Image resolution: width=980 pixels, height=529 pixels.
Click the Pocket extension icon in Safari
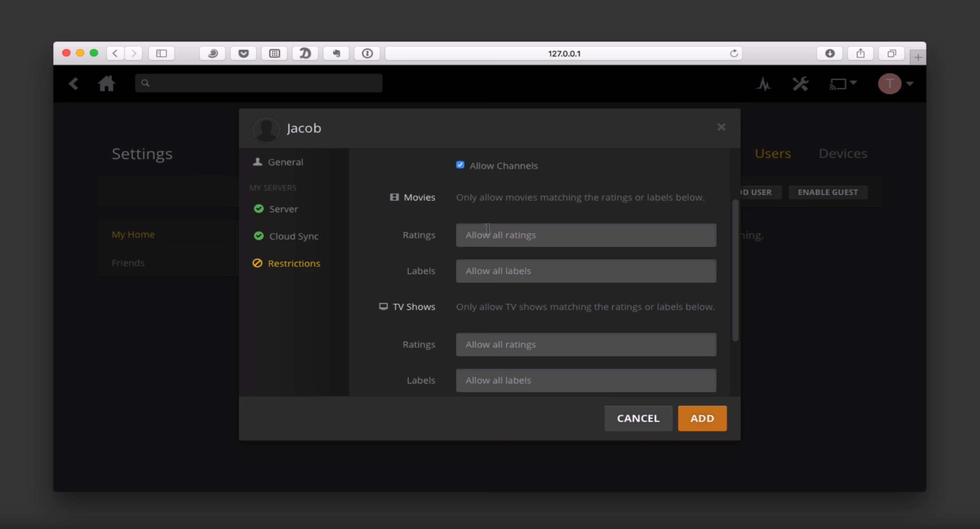click(244, 53)
